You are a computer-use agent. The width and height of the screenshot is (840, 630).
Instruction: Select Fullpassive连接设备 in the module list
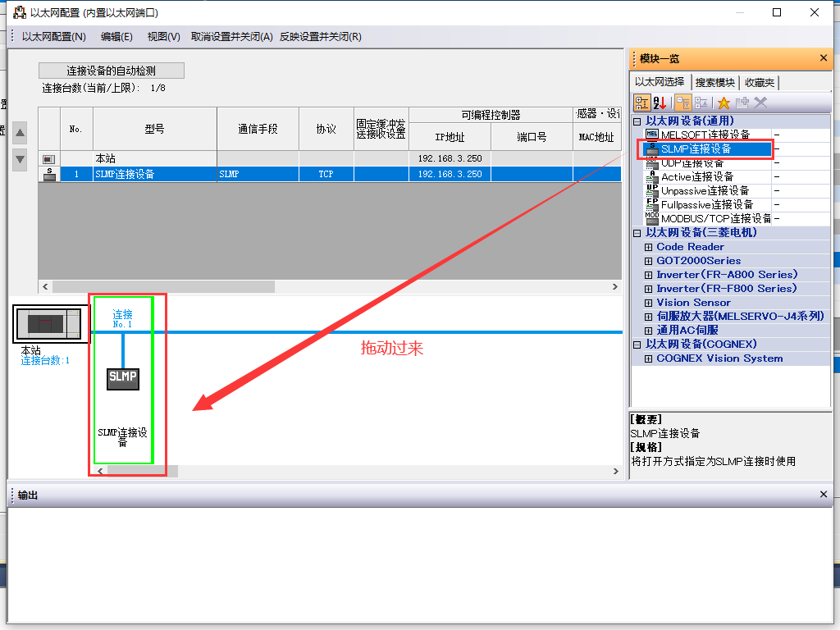point(707,204)
